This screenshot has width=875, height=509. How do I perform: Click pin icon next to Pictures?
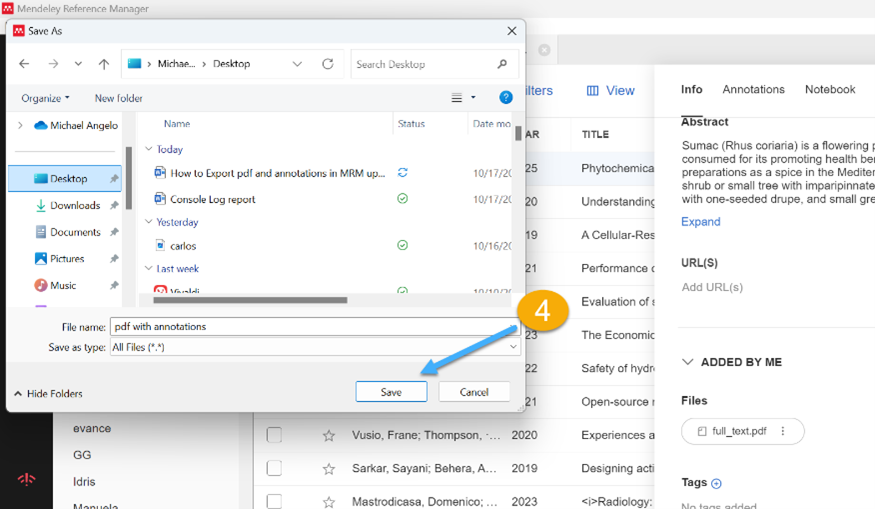(114, 259)
